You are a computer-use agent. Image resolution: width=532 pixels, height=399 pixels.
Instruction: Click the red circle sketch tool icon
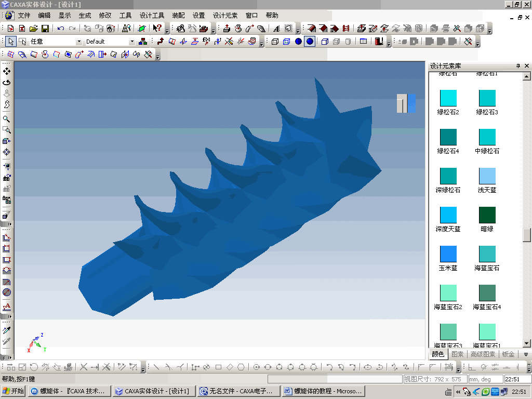click(6, 292)
